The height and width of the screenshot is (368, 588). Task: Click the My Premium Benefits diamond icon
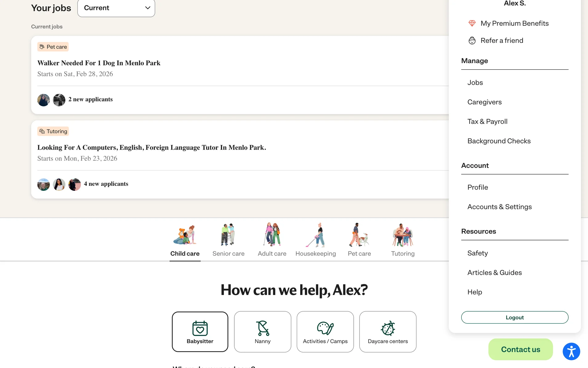pyautogui.click(x=472, y=23)
